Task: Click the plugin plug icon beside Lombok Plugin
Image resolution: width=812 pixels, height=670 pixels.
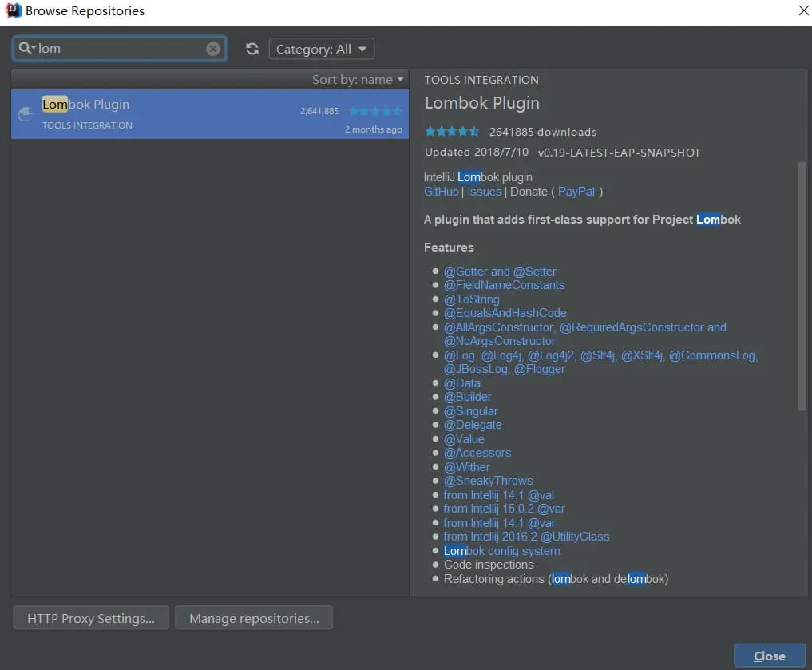Action: 26,113
